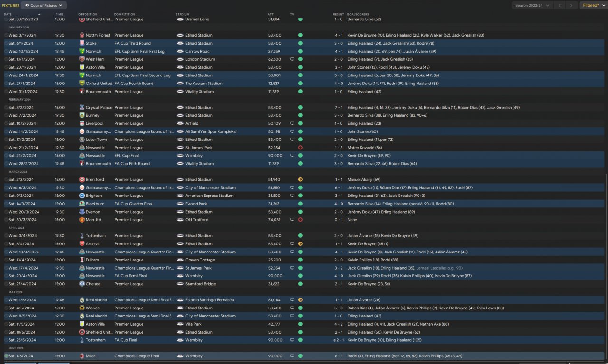Viewport: 608px width, 364px height.
Task: Click the Brighton club badge
Action: pyautogui.click(x=82, y=196)
